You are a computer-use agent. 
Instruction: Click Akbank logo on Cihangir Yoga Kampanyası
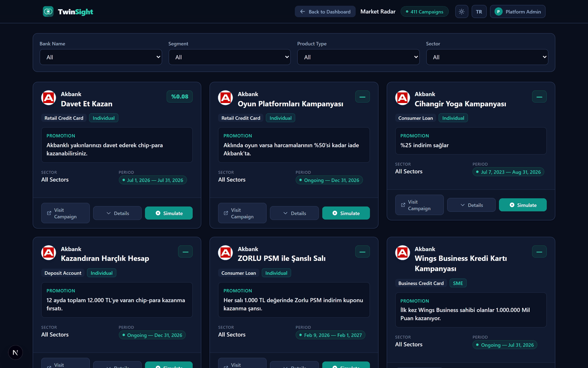click(403, 98)
